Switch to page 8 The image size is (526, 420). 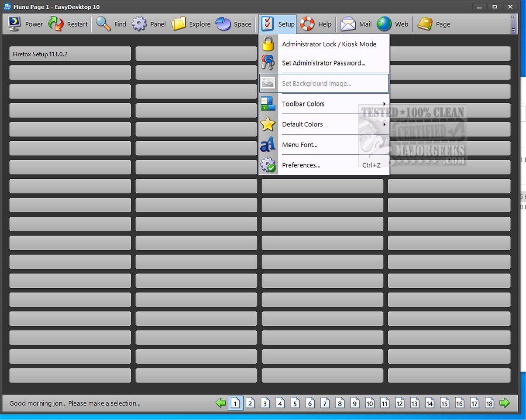340,403
